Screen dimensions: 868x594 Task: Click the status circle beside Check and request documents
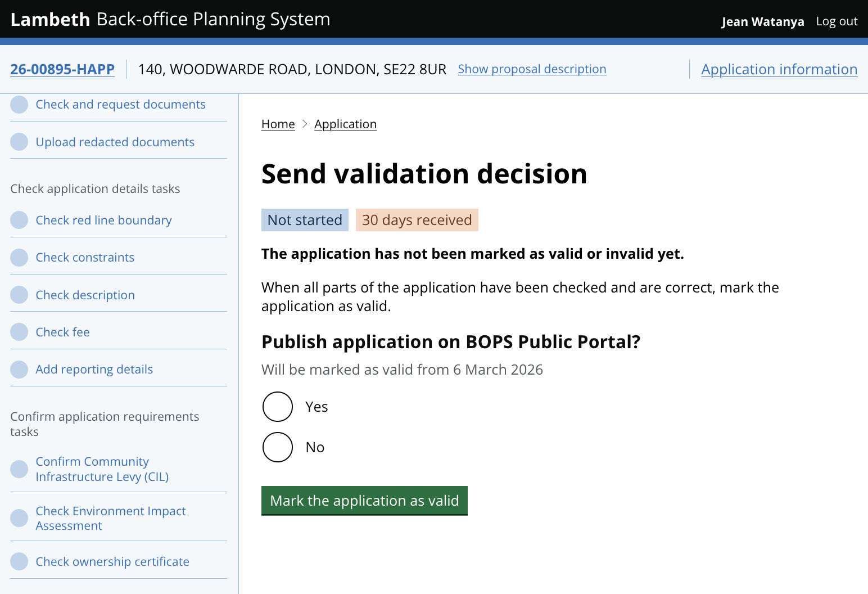pos(19,105)
